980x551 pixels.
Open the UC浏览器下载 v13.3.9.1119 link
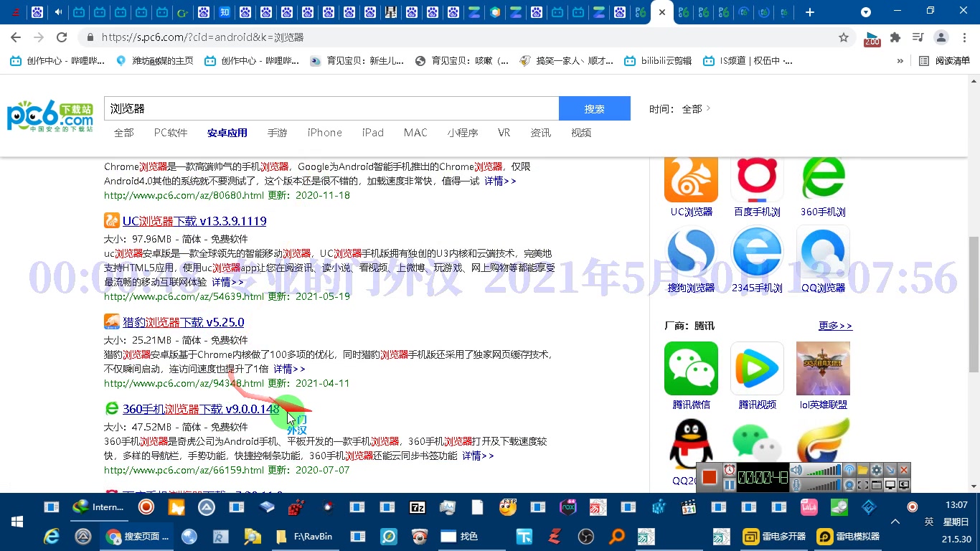click(x=194, y=221)
